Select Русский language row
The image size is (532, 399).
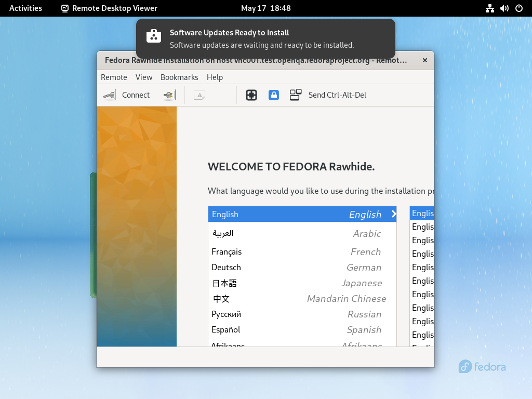tap(302, 314)
